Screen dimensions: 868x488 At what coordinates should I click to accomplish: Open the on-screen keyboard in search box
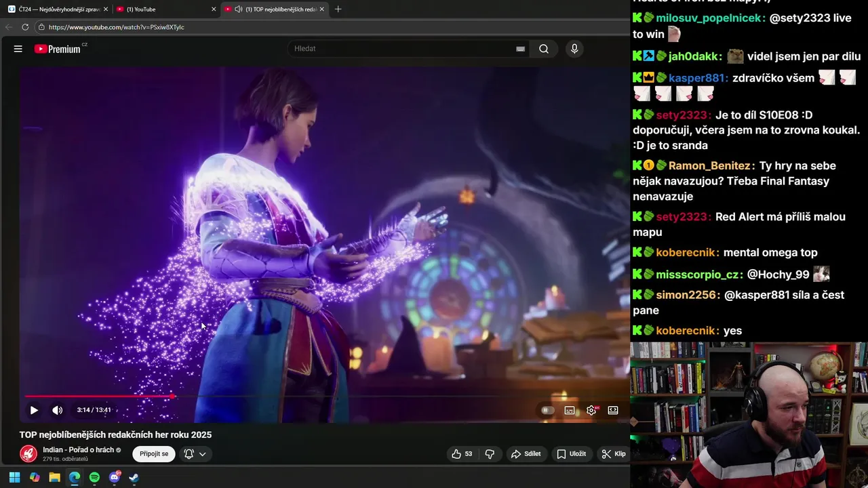point(520,49)
